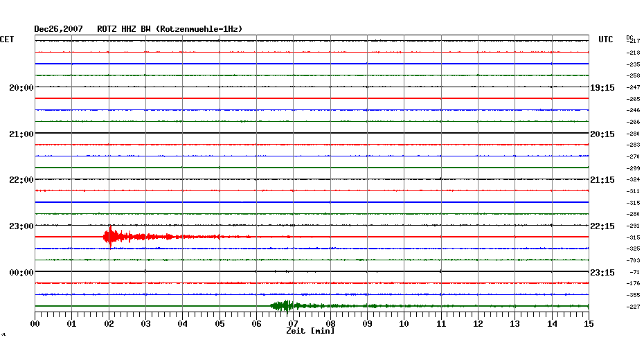This screenshot has width=644, height=342.
Task: Click the 19:15 UTC time label
Action: coord(602,87)
